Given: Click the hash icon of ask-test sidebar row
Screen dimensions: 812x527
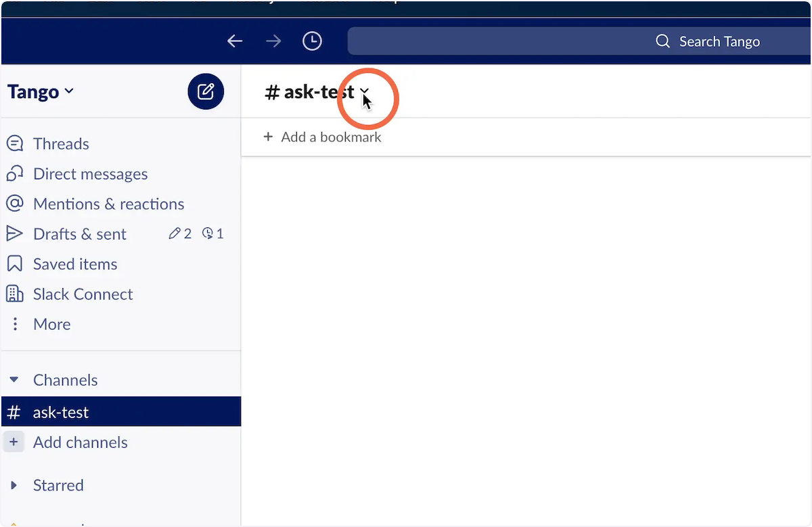Looking at the screenshot, I should 14,412.
